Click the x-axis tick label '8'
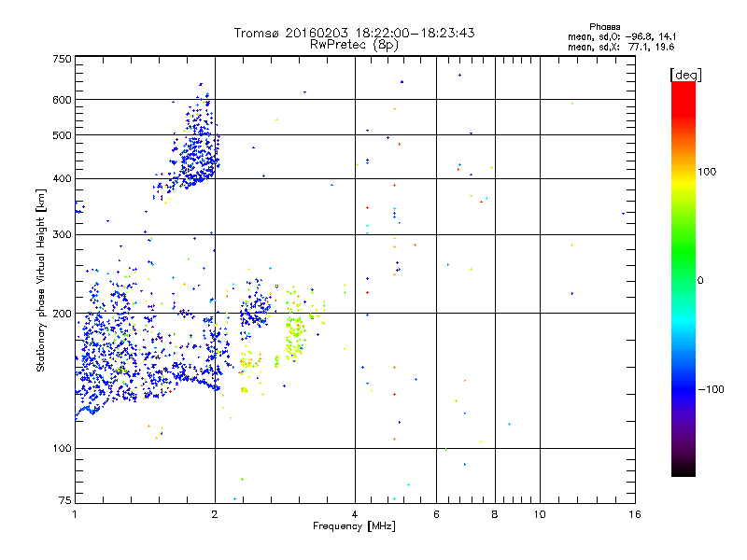 [495, 514]
